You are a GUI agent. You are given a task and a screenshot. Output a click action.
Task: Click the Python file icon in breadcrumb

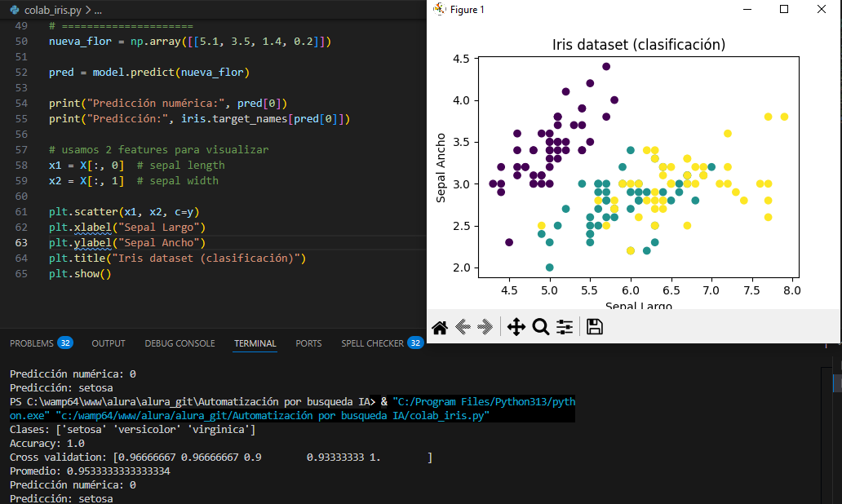pos(15,10)
